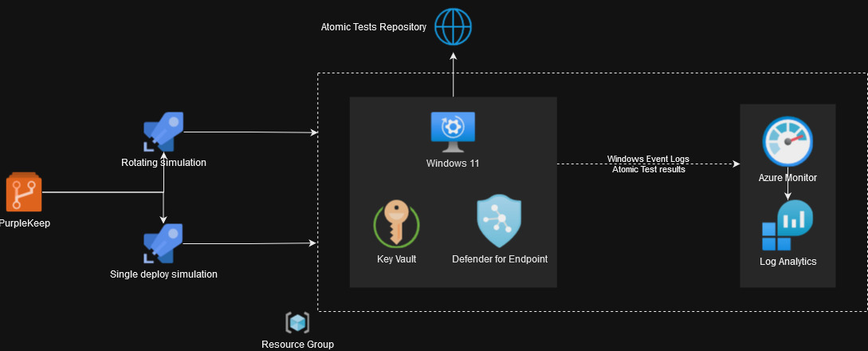Image resolution: width=868 pixels, height=351 pixels.
Task: Click the "Rotating simulation" label
Action: pyautogui.click(x=163, y=162)
